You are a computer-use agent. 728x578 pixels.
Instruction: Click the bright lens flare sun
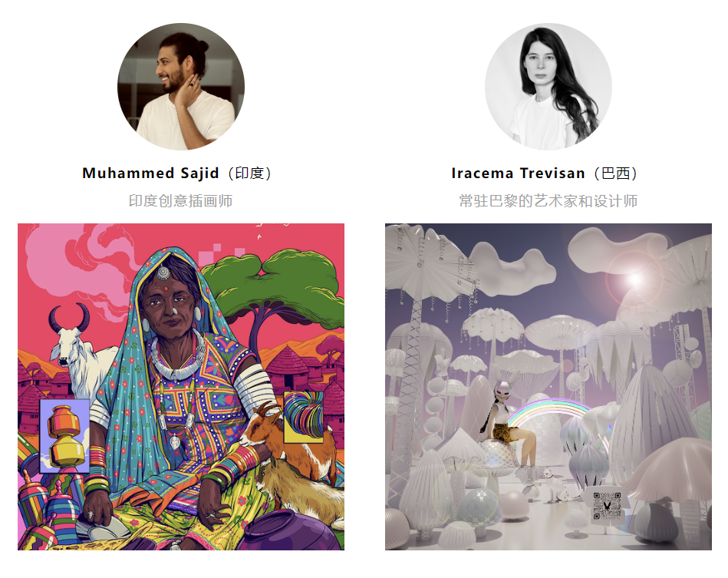pyautogui.click(x=634, y=279)
